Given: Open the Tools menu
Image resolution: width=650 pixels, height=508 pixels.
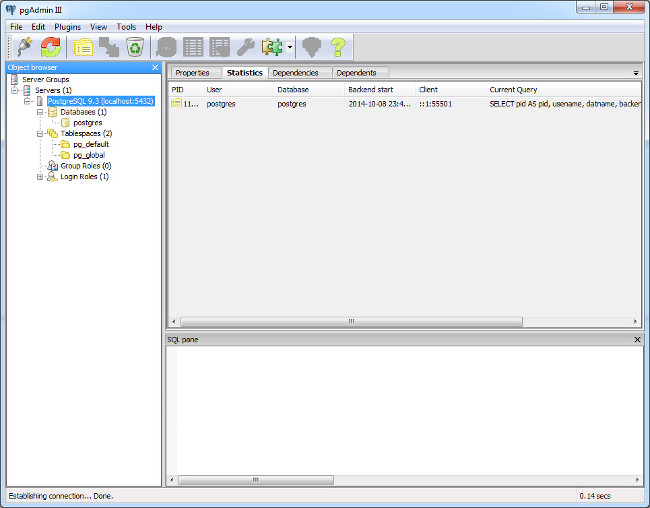Looking at the screenshot, I should (126, 27).
